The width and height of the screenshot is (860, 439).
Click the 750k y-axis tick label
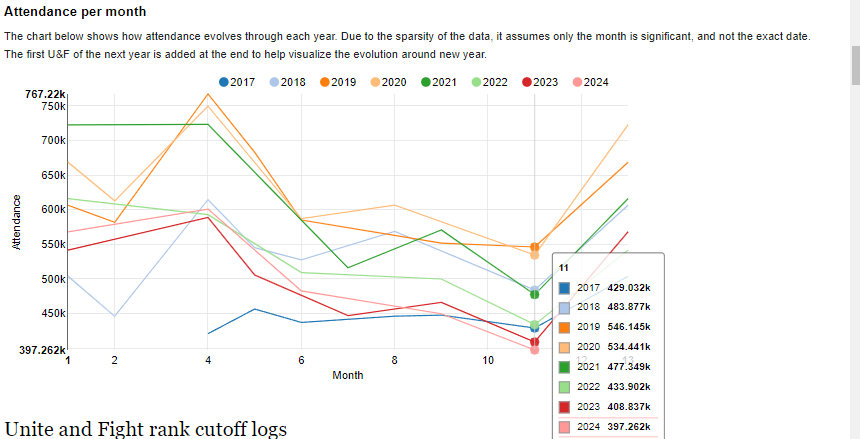point(54,106)
